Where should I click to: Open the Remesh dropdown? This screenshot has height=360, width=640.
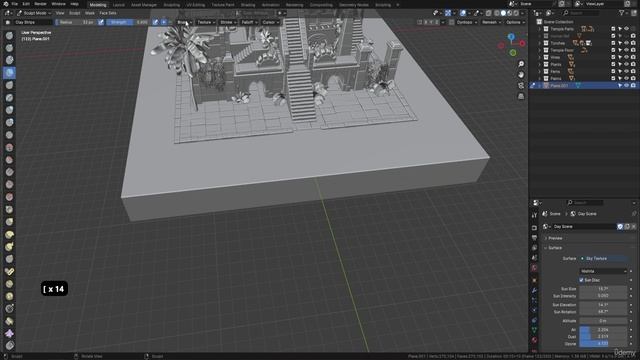[491, 22]
